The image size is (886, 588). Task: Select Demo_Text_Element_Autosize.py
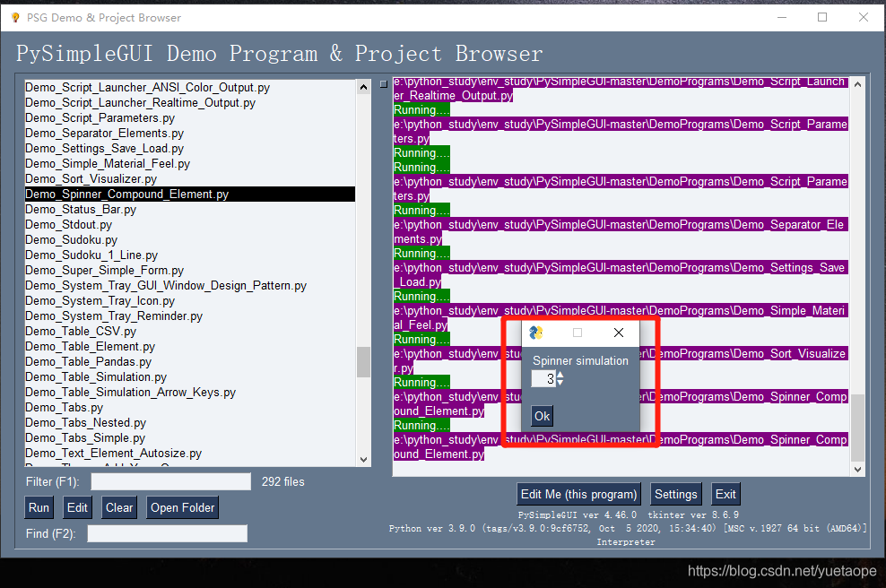tap(190, 454)
